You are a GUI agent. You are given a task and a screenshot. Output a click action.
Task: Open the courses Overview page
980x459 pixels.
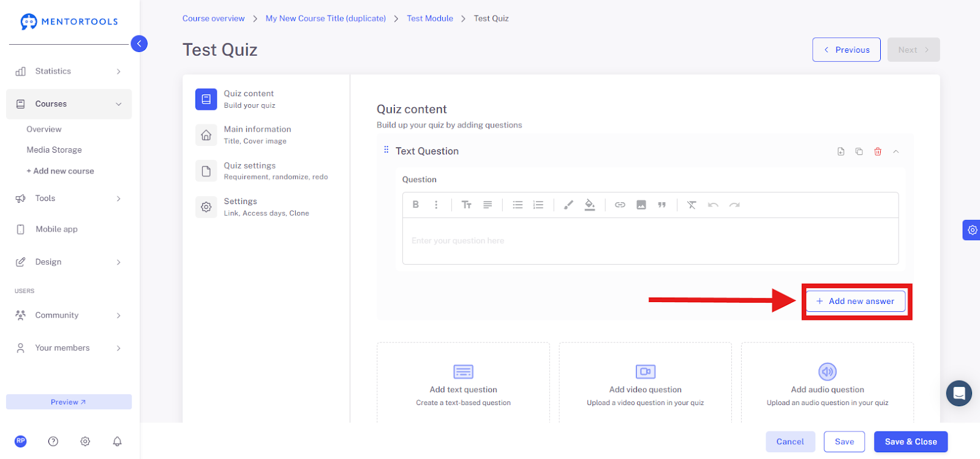(x=44, y=129)
